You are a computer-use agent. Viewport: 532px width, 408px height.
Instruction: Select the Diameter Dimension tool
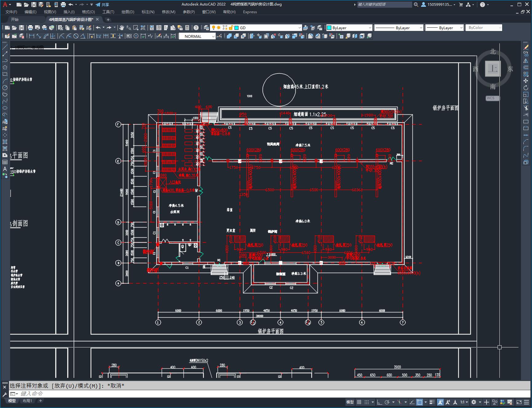pos(76,36)
